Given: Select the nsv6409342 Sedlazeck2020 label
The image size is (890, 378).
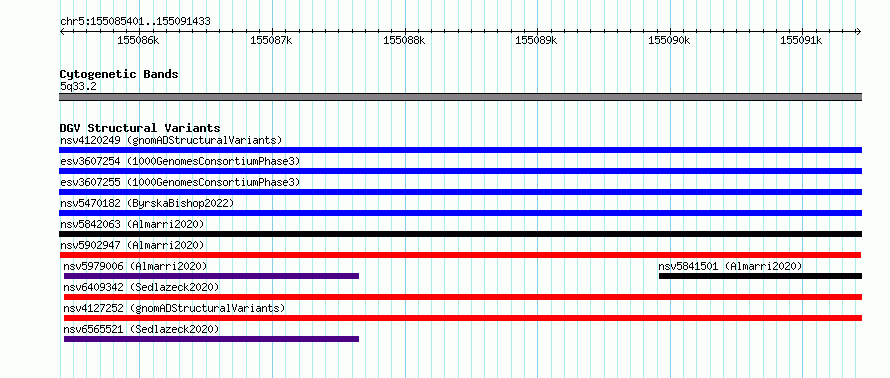Looking at the screenshot, I should point(141,287).
